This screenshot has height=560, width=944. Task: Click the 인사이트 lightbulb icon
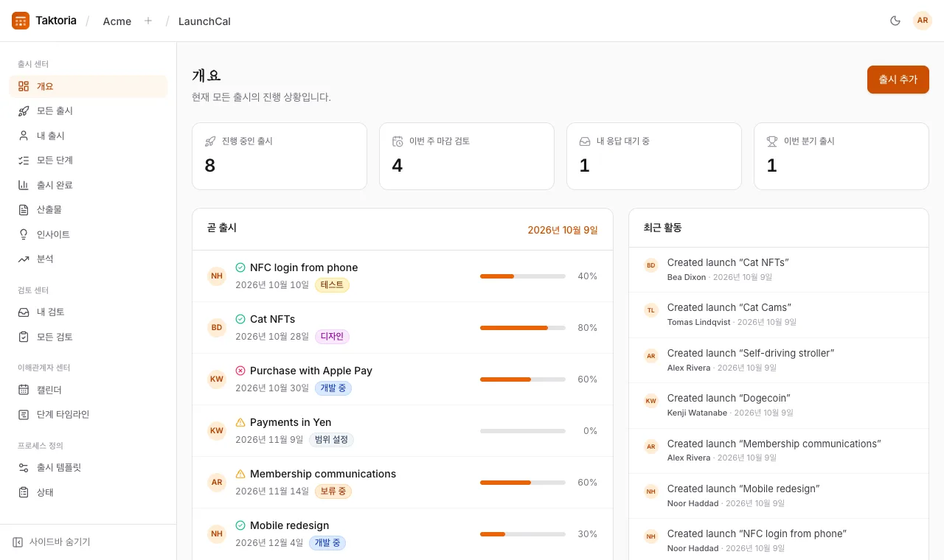click(24, 234)
